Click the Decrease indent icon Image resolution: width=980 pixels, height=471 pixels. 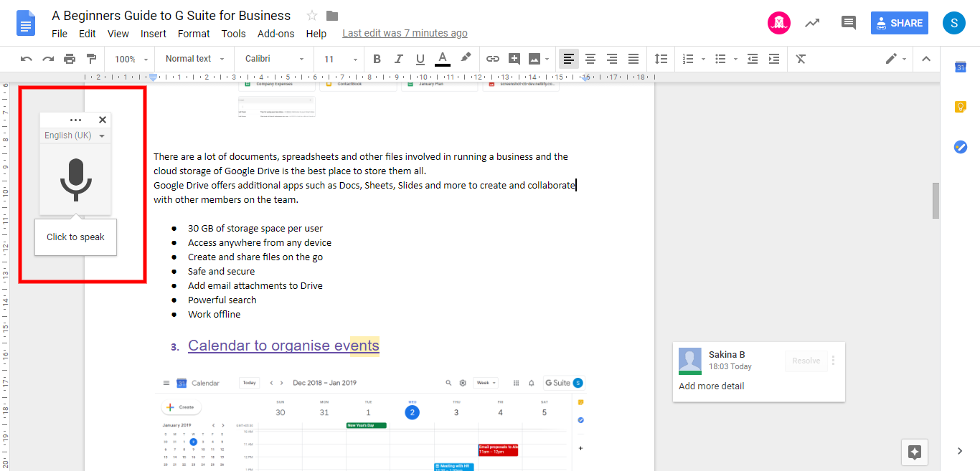pos(752,59)
